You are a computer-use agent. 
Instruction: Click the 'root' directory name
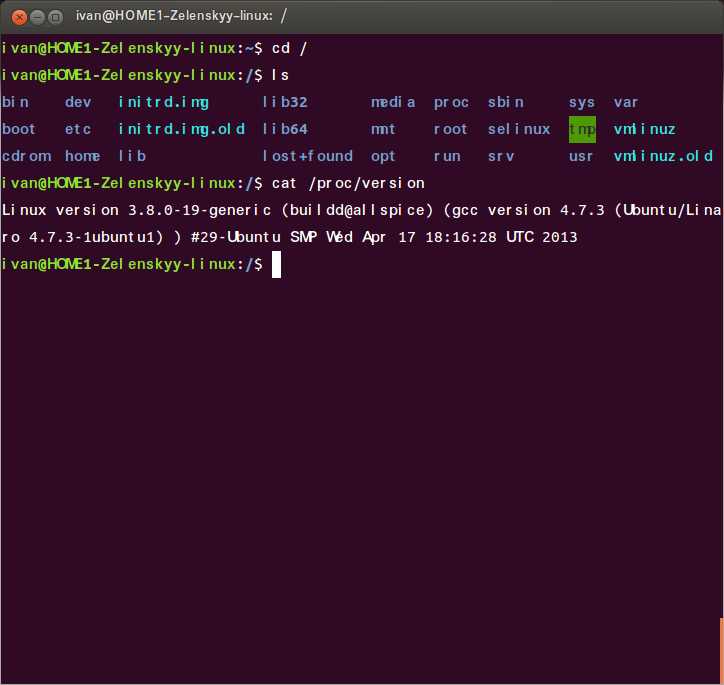coord(451,129)
